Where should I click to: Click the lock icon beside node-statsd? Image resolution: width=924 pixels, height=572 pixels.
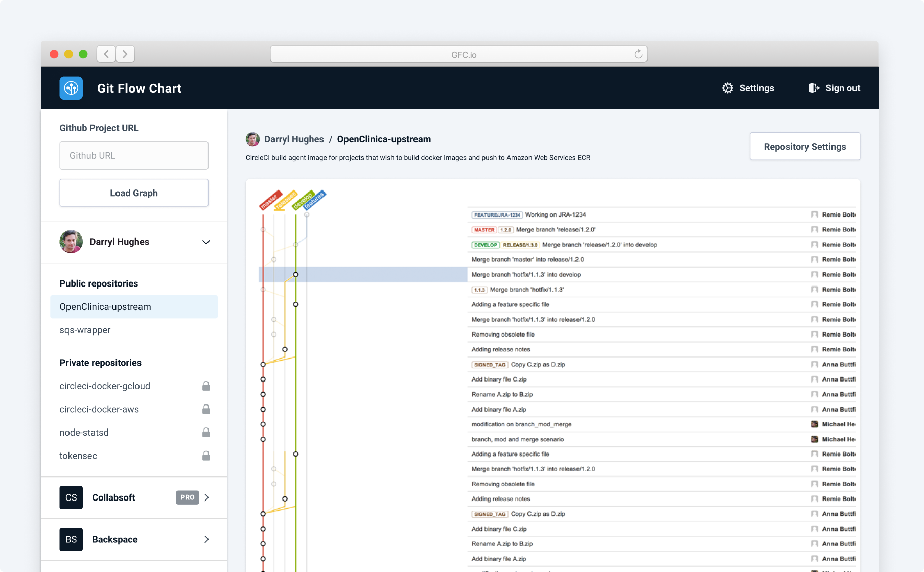[206, 433]
